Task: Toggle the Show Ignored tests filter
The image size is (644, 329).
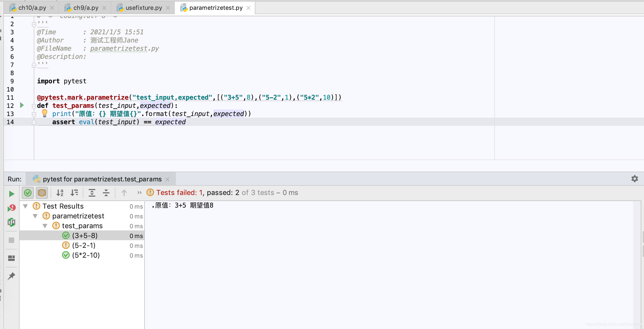Action: tap(42, 193)
